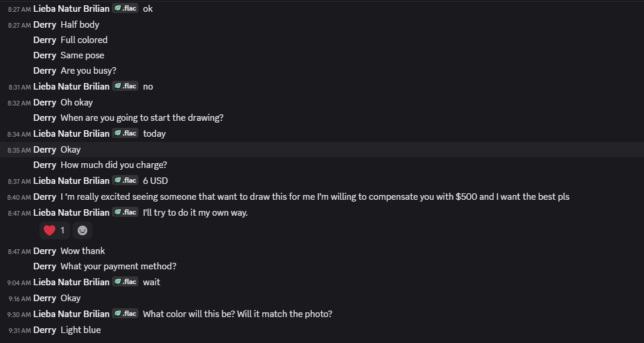Click the .flac tag beside the "ok" message
This screenshot has height=343, width=644.
[126, 9]
